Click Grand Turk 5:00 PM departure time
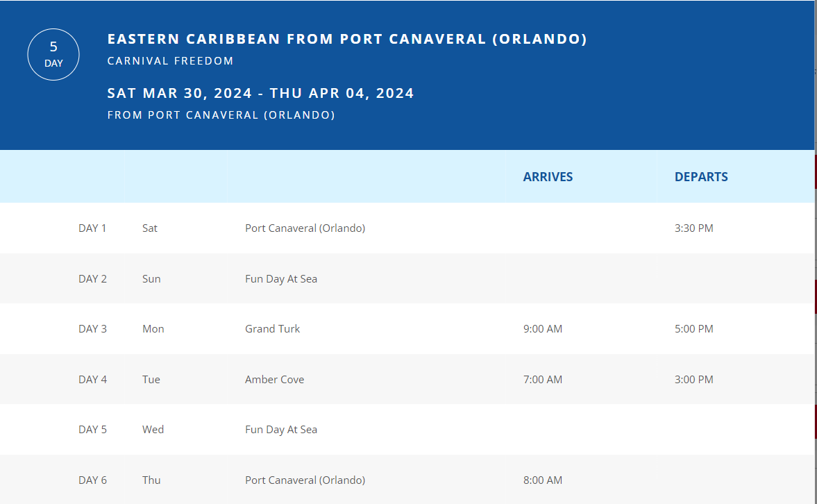This screenshot has height=504, width=817. (x=693, y=329)
